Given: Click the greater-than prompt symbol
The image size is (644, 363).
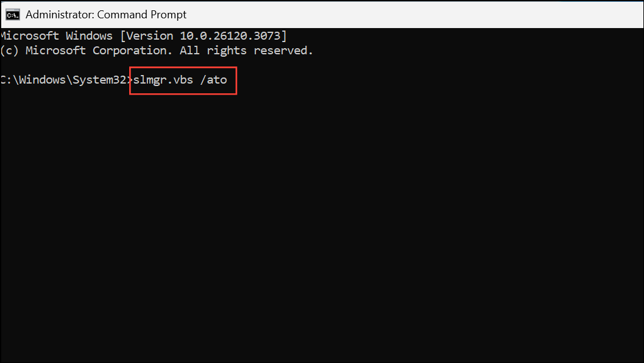Looking at the screenshot, I should pyautogui.click(x=130, y=79).
